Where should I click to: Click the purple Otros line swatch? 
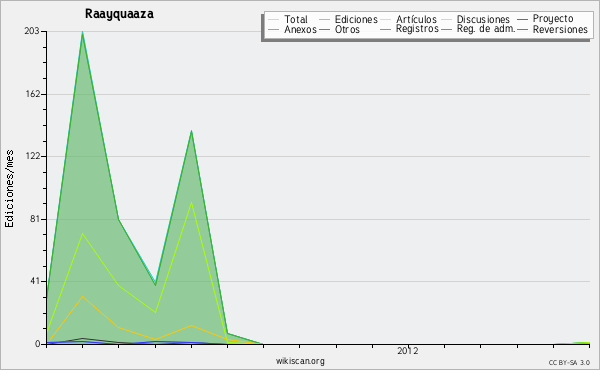click(x=324, y=29)
